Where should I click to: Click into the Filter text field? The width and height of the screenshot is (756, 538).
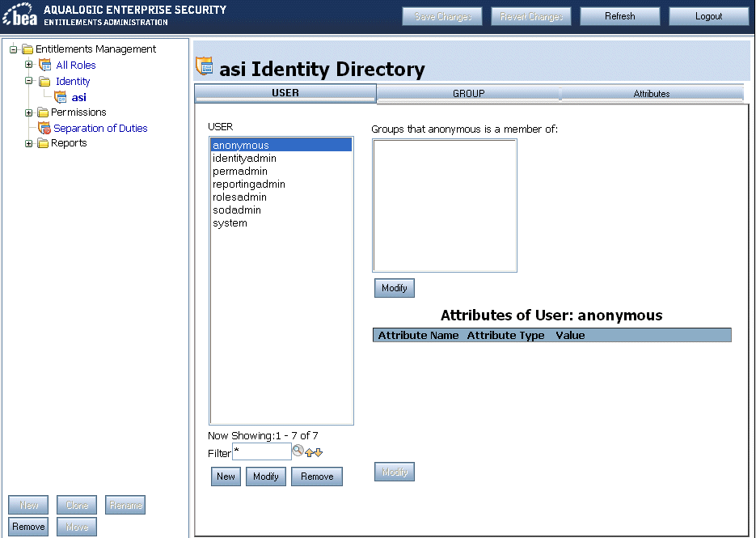(x=262, y=451)
